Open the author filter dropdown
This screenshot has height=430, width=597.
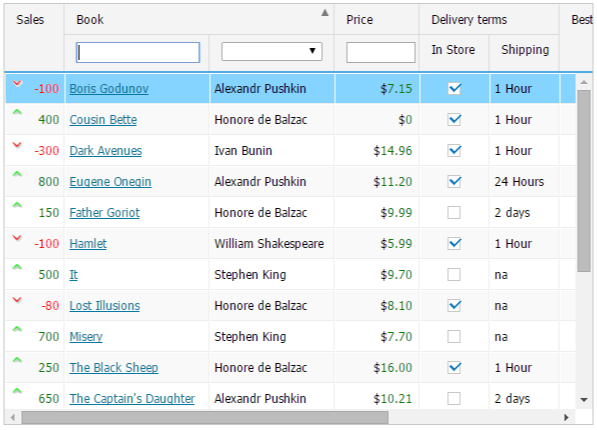tap(272, 51)
